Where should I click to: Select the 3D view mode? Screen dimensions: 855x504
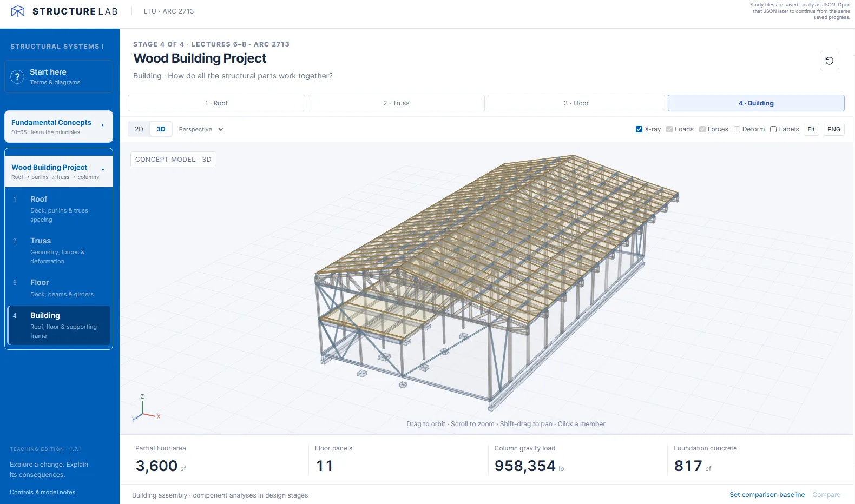[x=161, y=129]
